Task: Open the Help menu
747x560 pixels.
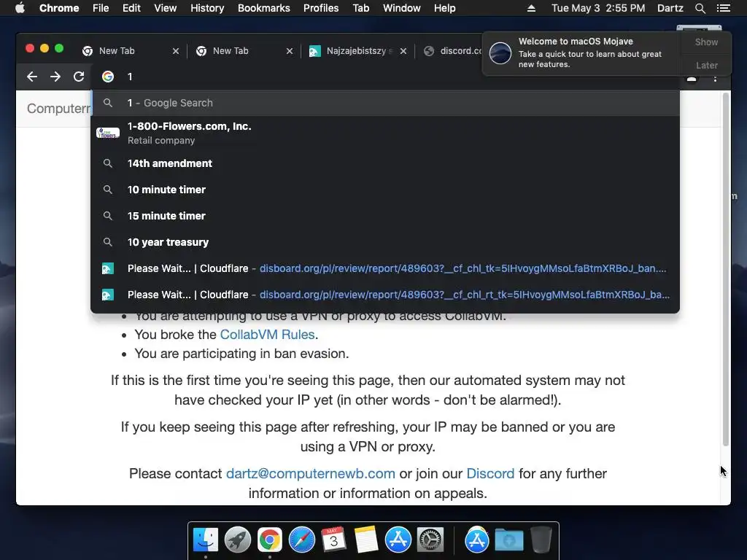Action: point(444,8)
